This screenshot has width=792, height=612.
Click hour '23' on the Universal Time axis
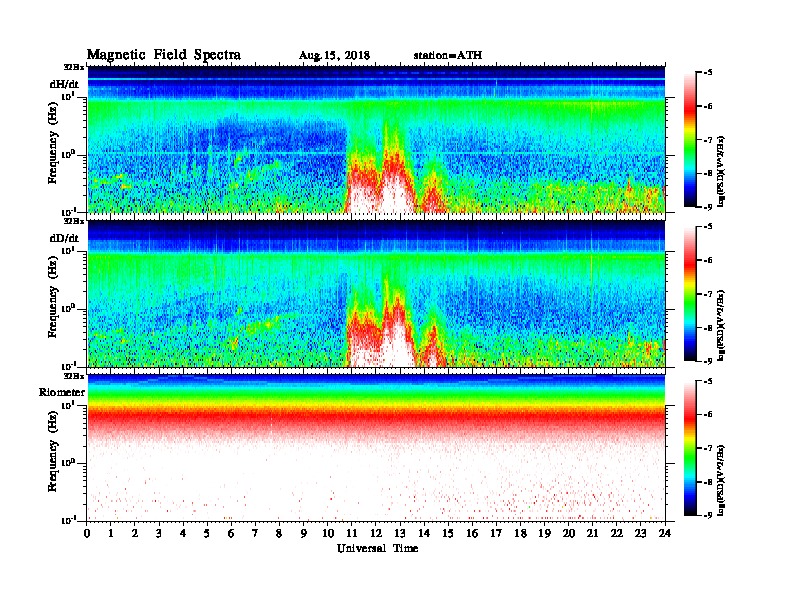(641, 533)
